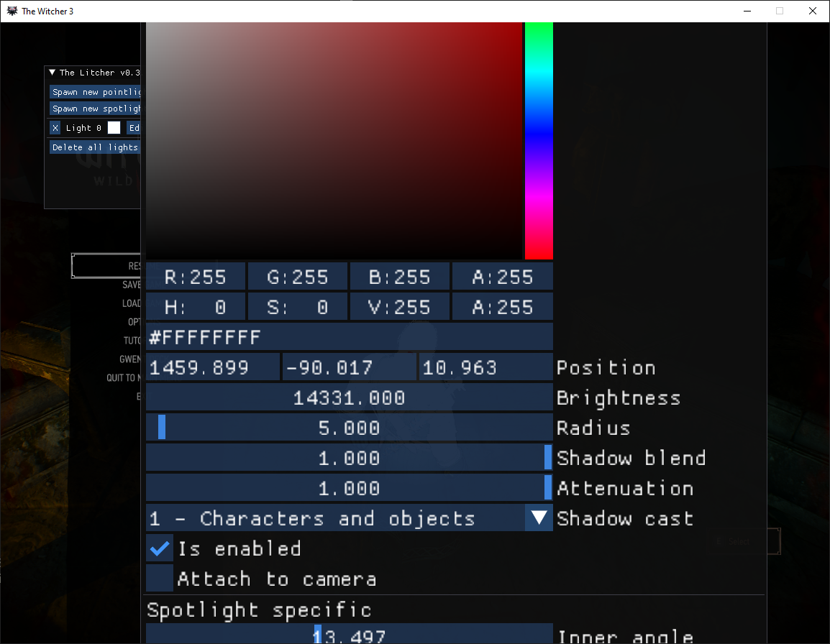
Task: Select OPTIONS in the game menu
Action: click(132, 321)
